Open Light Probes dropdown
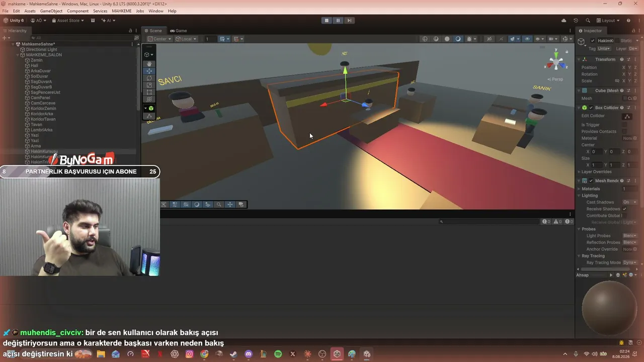644x362 pixels. tap(630, 236)
